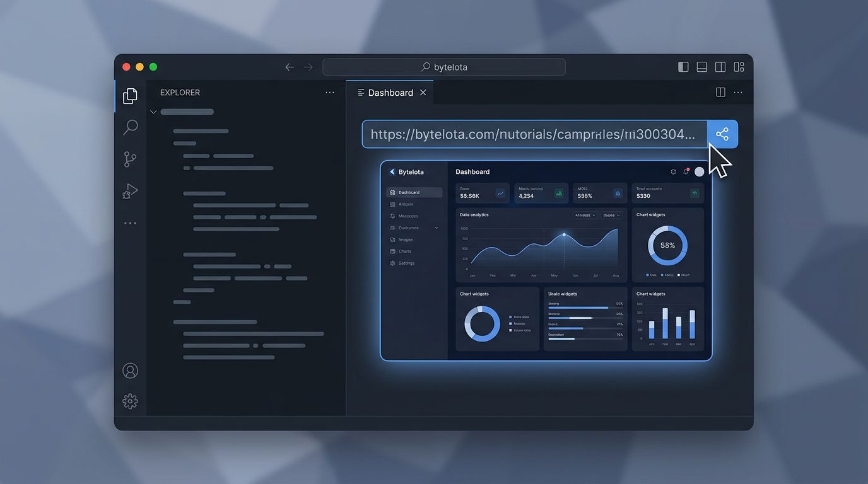Click the "Data analytics" chart title
Screen dimensions: 868x484
[474, 215]
